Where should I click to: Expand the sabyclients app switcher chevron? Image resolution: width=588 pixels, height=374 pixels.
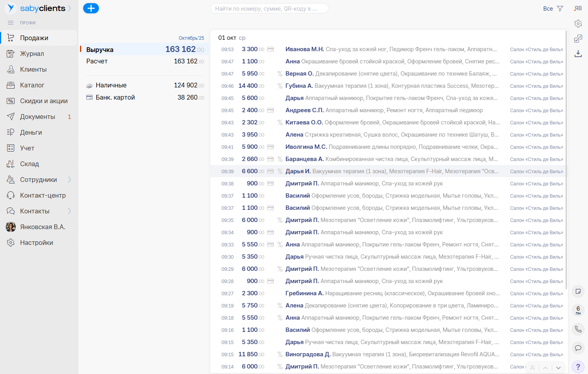coord(70,8)
